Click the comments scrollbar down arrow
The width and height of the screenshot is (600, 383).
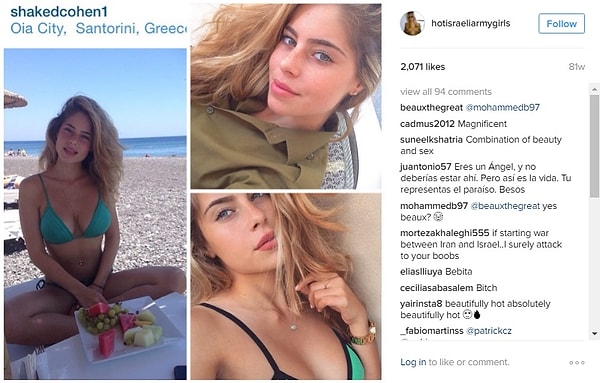coord(594,334)
